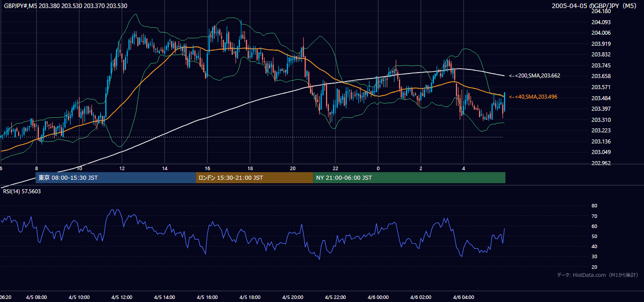Click hour marker 16 under the price chart
Image resolution: width=644 pixels, height=302 pixels.
[207, 168]
